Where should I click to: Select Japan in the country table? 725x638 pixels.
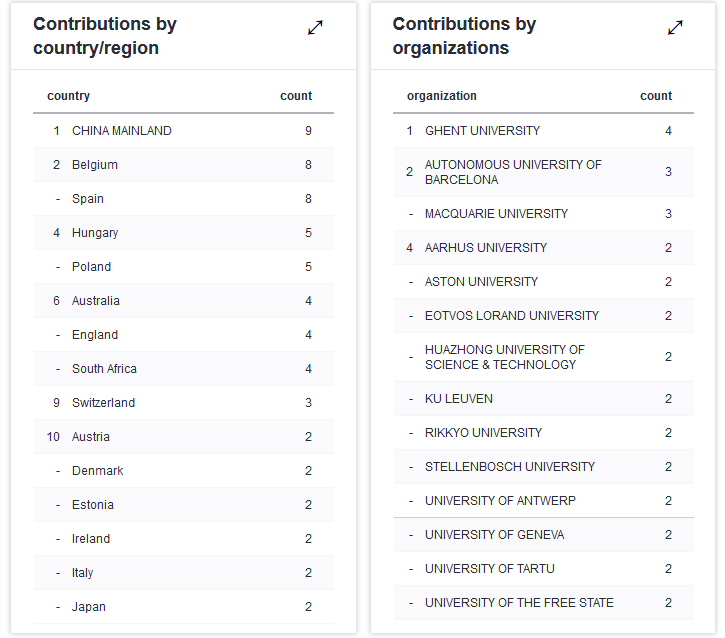89,607
